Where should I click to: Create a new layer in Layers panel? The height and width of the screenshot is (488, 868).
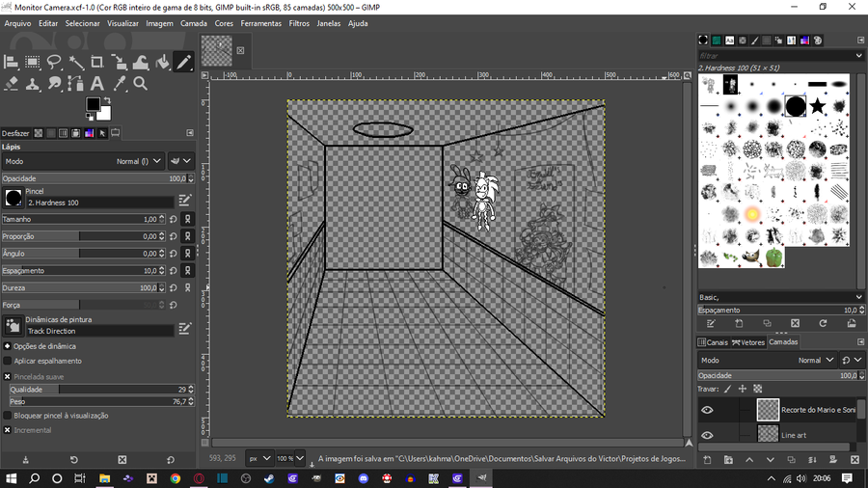(708, 460)
